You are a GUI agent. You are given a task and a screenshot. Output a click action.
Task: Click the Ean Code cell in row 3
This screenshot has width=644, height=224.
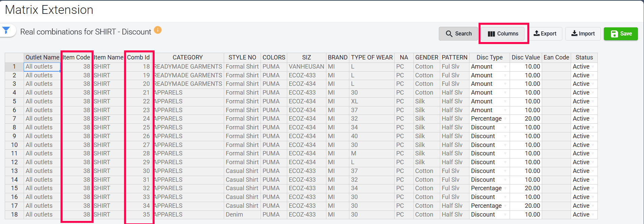click(556, 84)
